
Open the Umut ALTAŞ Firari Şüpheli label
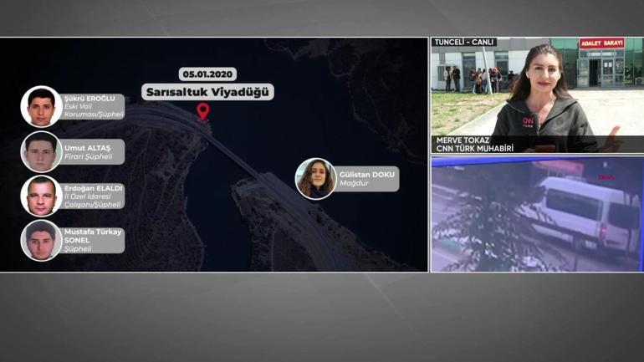93,151
